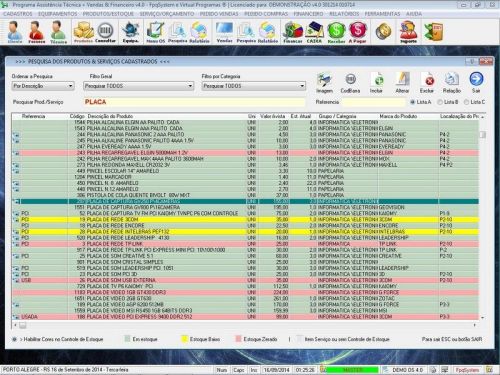Click the Nova OS icon

tap(156, 32)
